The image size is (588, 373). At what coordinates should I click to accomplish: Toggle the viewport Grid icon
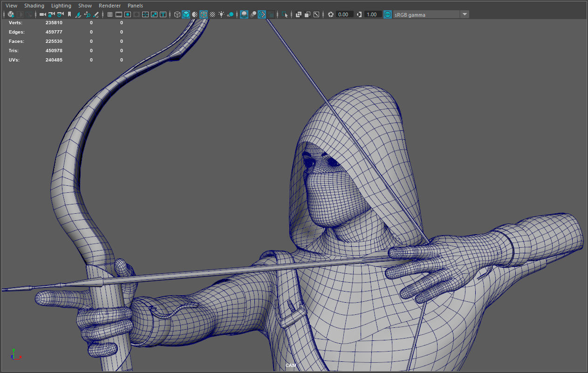tap(110, 14)
